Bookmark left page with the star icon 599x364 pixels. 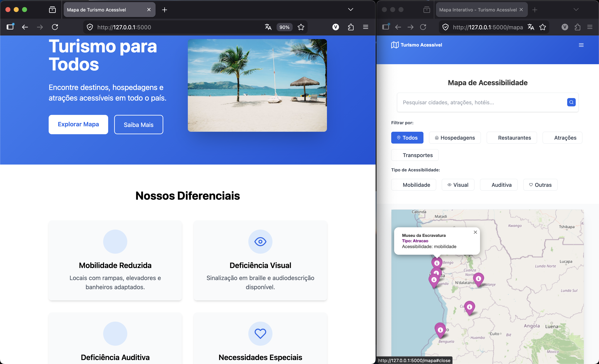[301, 27]
